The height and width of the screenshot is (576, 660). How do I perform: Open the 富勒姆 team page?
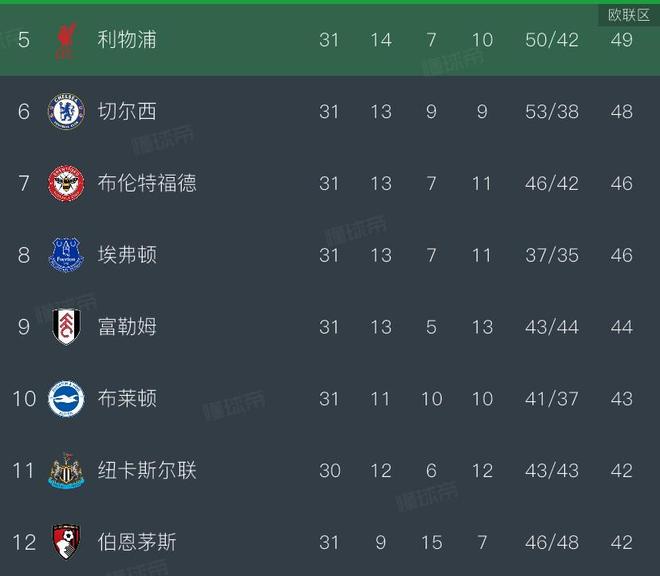click(127, 327)
